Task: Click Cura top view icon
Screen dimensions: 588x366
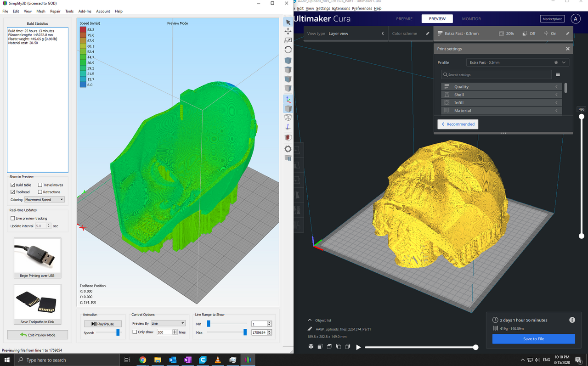Action: point(329,347)
